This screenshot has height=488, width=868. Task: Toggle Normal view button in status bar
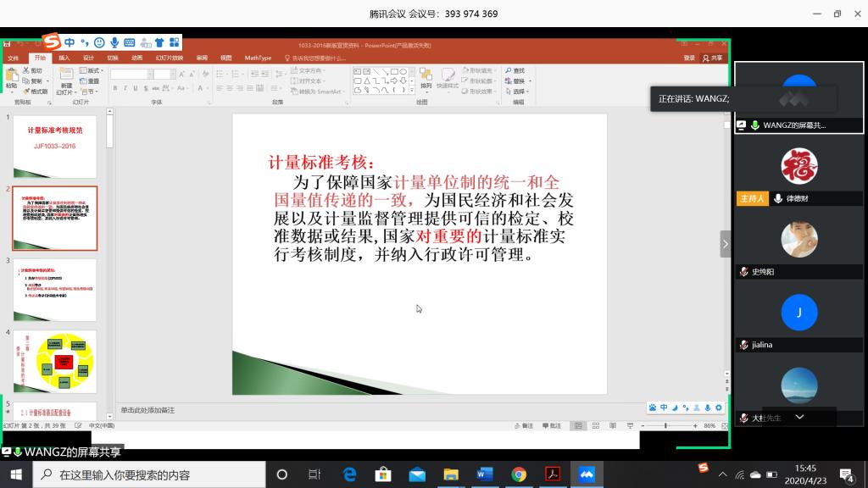tap(578, 426)
